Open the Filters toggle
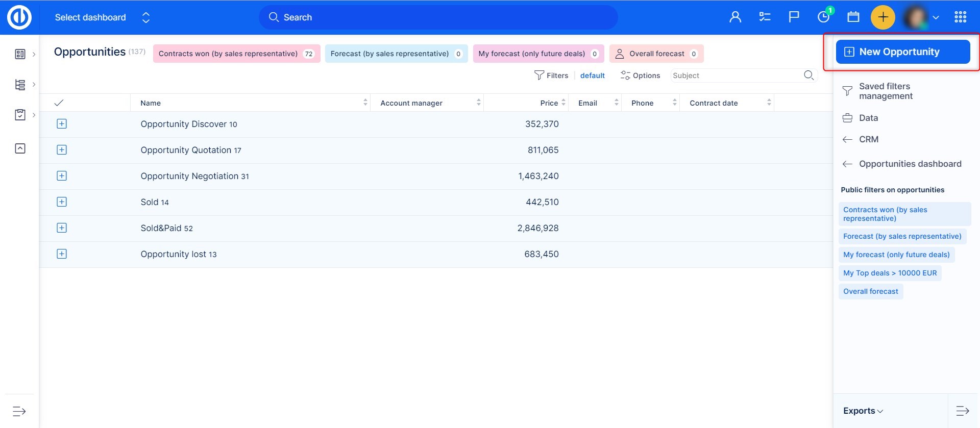Image resolution: width=980 pixels, height=428 pixels. click(551, 75)
